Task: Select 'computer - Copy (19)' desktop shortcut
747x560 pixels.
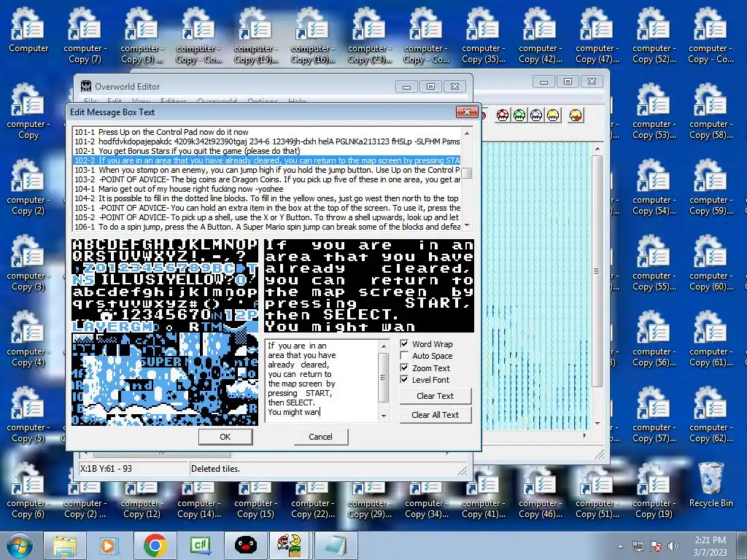Action: [654, 491]
